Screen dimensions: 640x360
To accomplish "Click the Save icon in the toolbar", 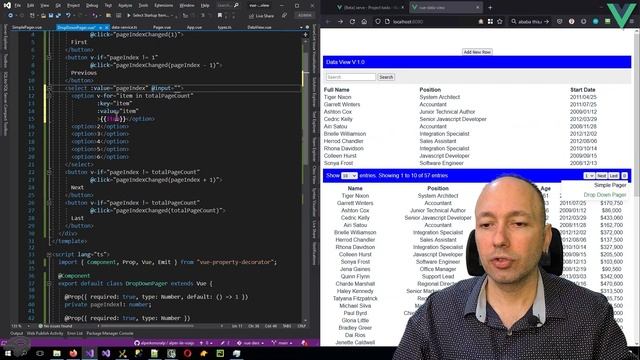I will (51, 16).
